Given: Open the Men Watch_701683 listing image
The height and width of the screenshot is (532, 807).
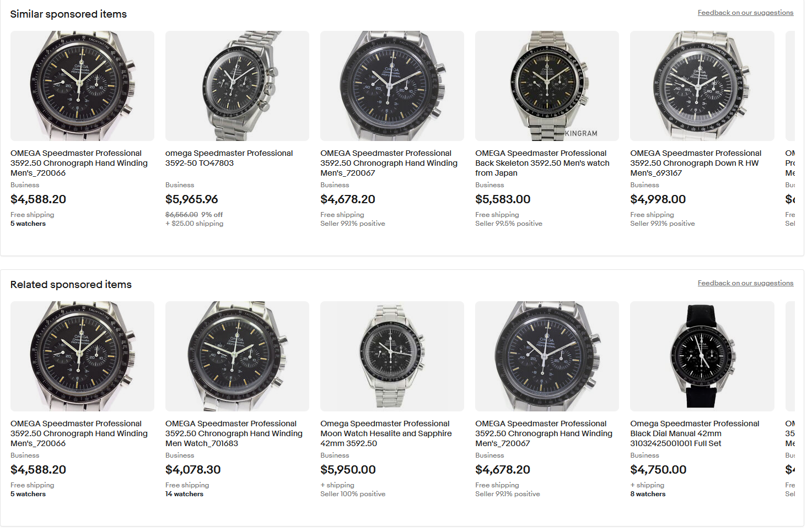Looking at the screenshot, I should [237, 356].
